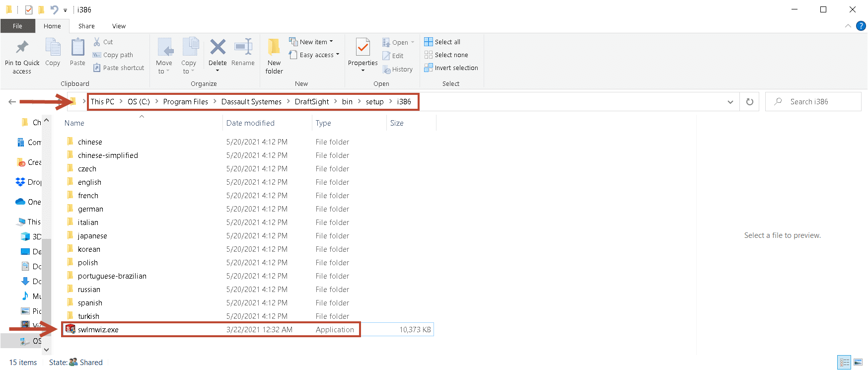Screen dimensions: 868x370
Task: Select the swlmwiz.exe application file
Action: click(x=98, y=330)
